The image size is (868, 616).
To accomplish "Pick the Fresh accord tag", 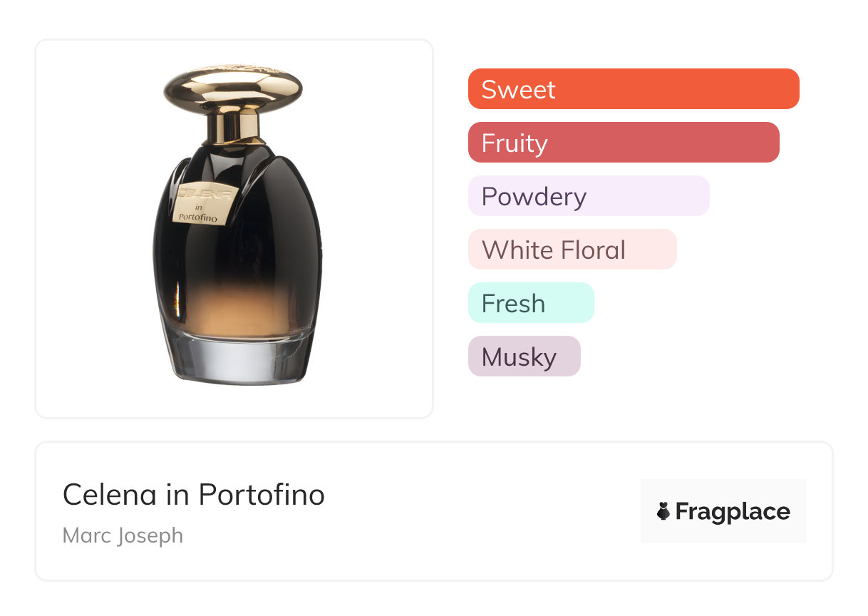I will (x=530, y=303).
